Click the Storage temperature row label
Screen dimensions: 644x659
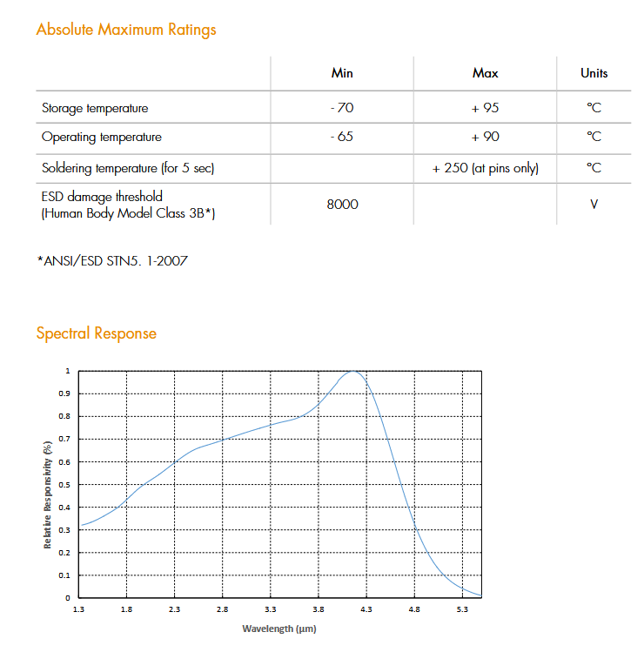click(x=95, y=109)
